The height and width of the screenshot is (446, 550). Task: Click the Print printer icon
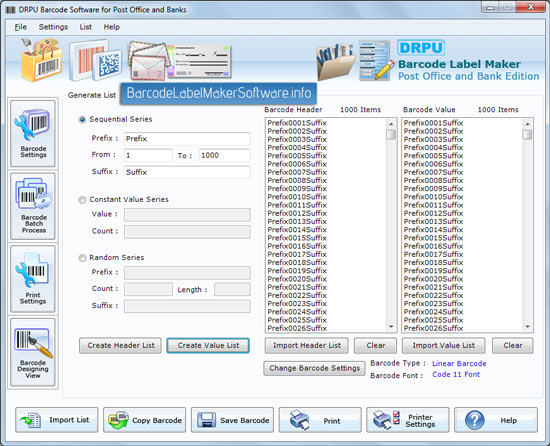click(x=300, y=420)
